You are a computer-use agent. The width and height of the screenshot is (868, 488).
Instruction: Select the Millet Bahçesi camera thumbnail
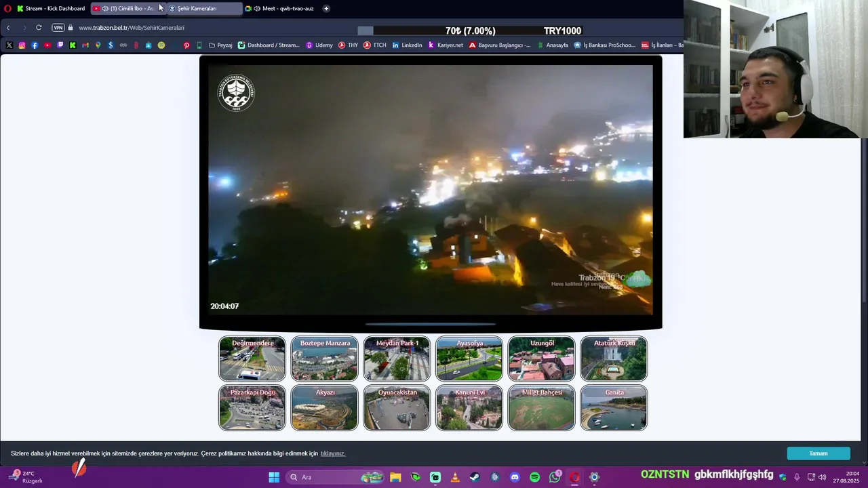pos(541,407)
